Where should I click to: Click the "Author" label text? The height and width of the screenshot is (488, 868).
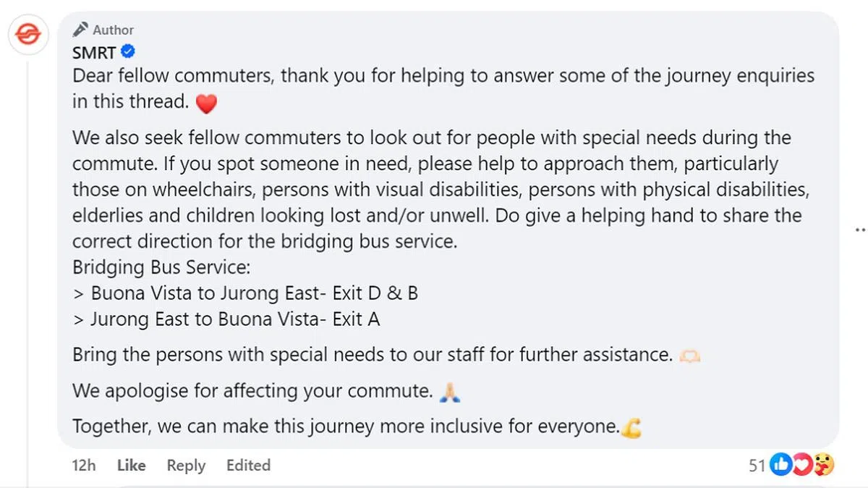tap(113, 30)
